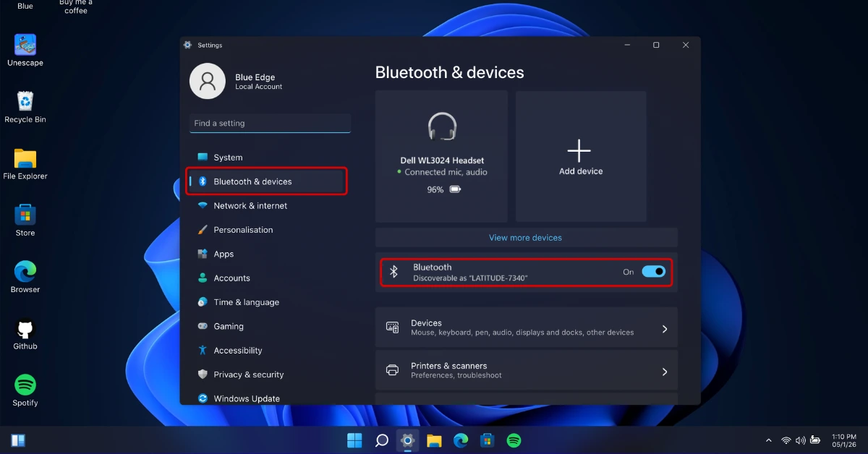
Task: Click the Settings window title text
Action: pos(210,45)
